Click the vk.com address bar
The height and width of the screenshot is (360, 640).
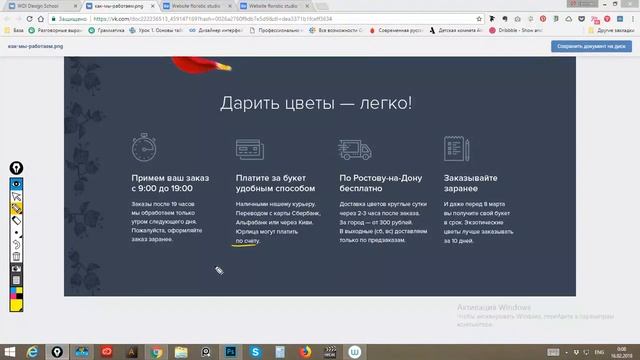click(267, 19)
